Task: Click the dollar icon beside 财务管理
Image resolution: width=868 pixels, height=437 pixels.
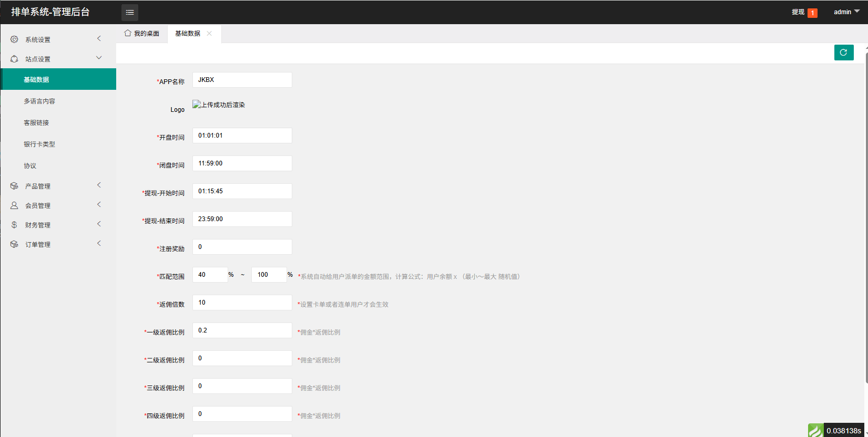Action: click(14, 225)
